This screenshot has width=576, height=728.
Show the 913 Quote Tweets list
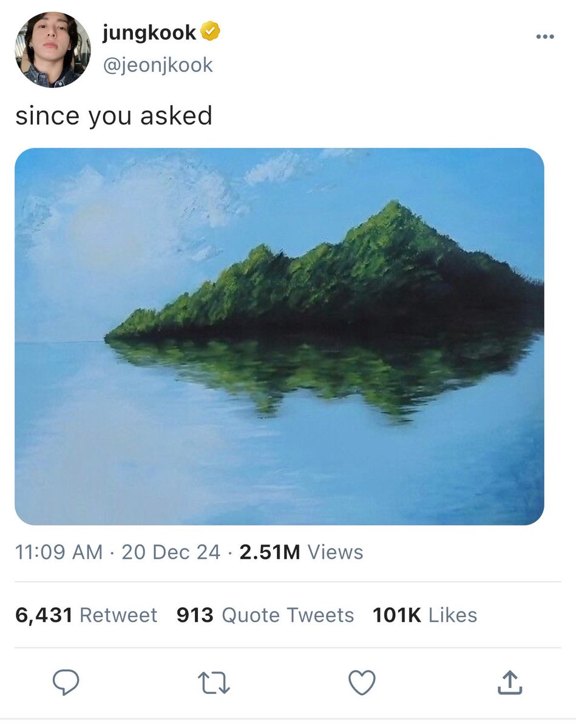tap(265, 615)
